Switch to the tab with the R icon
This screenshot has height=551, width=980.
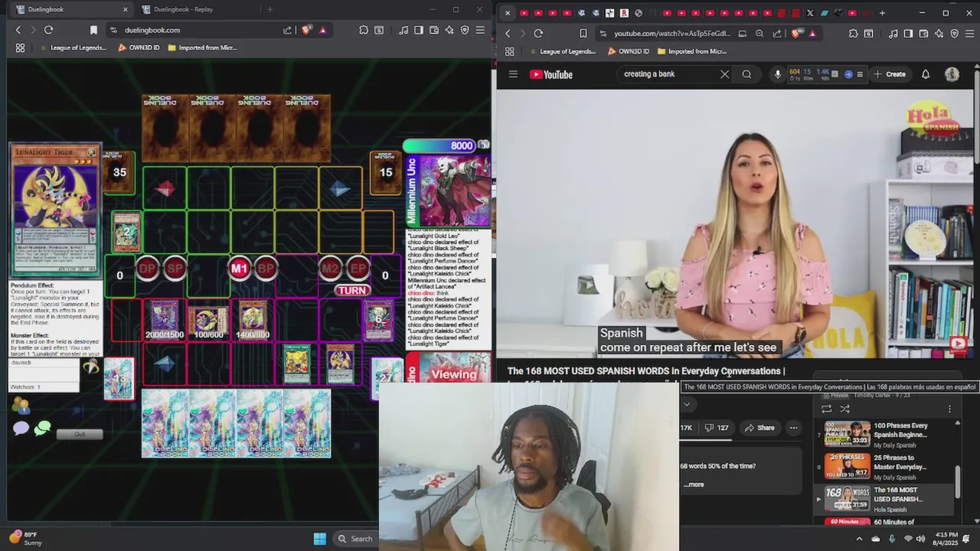tap(624, 13)
